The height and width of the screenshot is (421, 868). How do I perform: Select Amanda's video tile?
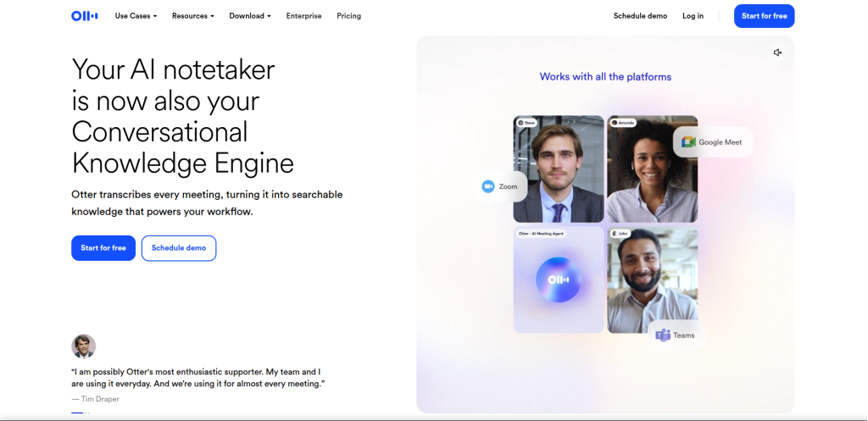(652, 169)
